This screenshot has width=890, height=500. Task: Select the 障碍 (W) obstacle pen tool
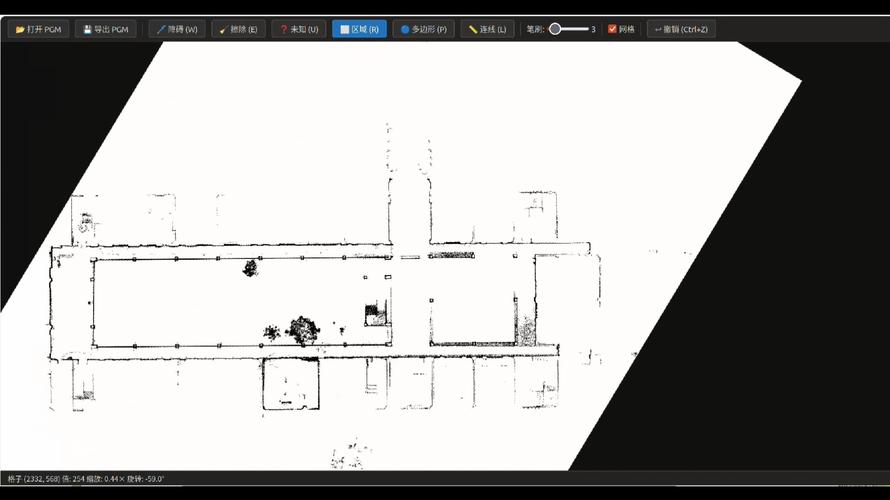[x=177, y=29]
